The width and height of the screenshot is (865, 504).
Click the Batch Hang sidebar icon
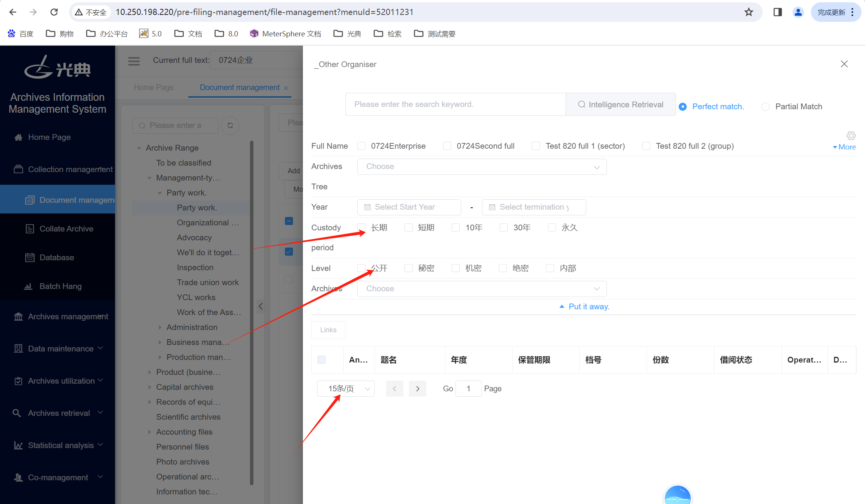tap(28, 286)
